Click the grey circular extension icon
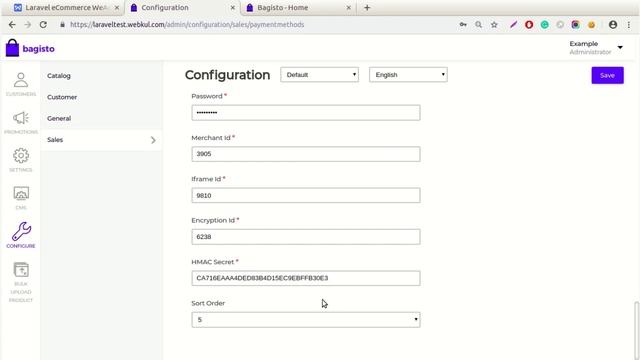640x360 pixels. [x=560, y=24]
